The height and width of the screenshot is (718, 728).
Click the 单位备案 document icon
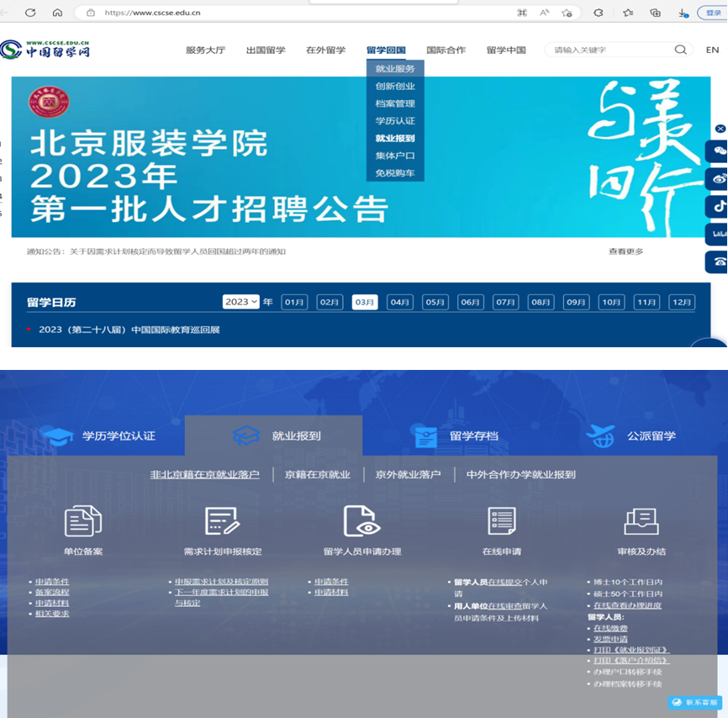pyautogui.click(x=83, y=521)
